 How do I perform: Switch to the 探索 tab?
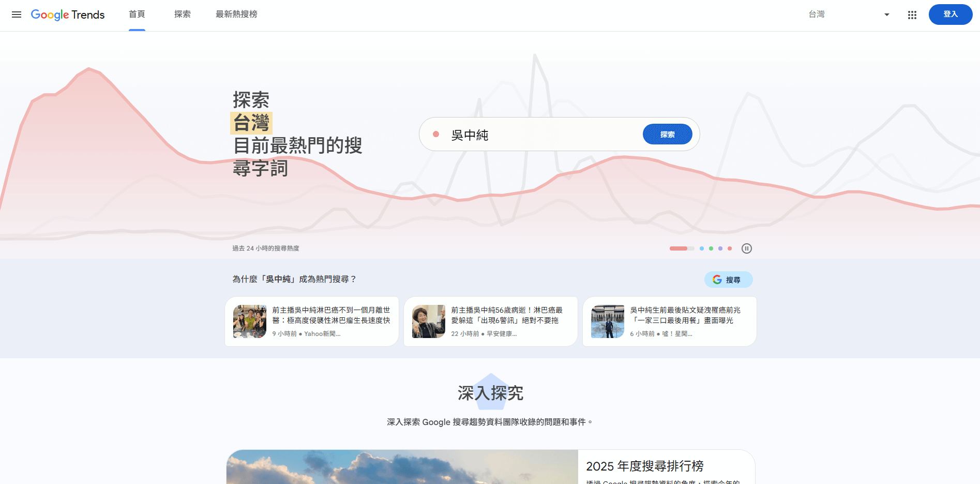pos(182,14)
